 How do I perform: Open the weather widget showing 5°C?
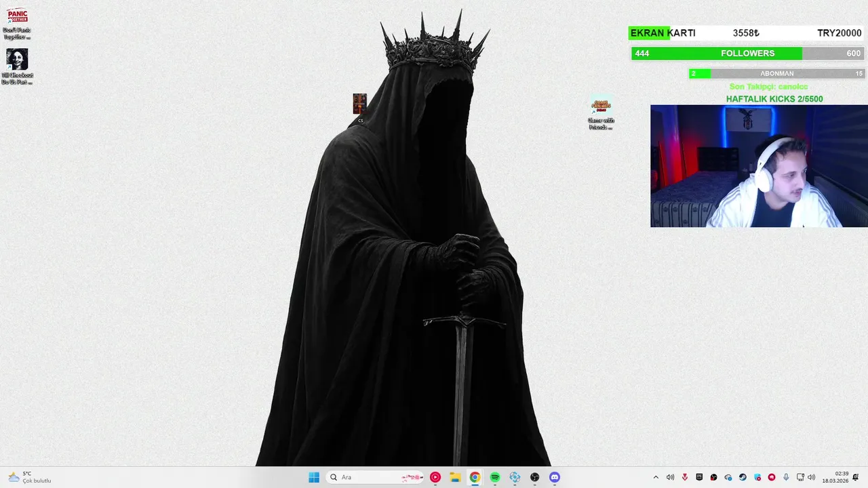coord(29,477)
